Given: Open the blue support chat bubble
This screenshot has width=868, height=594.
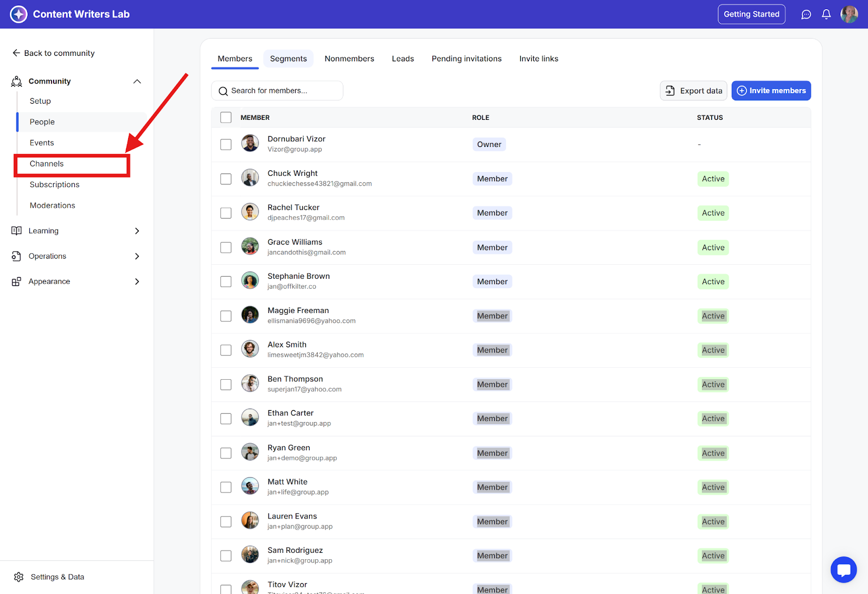Looking at the screenshot, I should [x=844, y=570].
